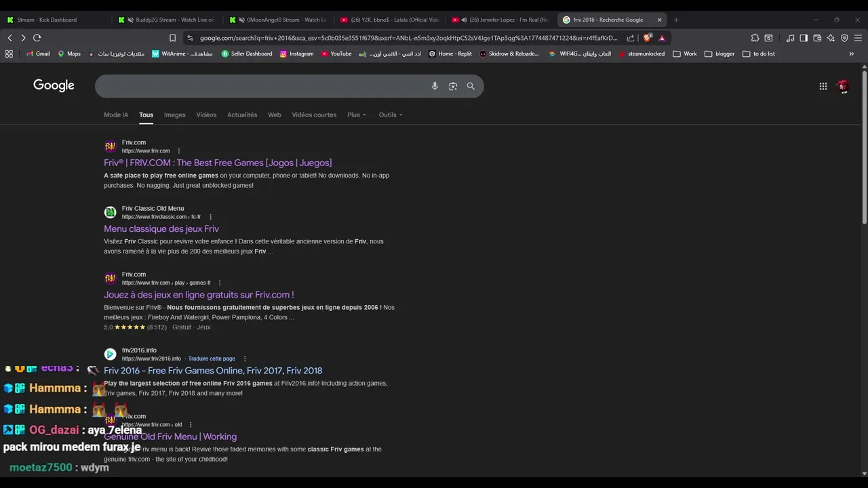This screenshot has width=868, height=488.
Task: Switch to Vidéos results tab
Action: point(206,115)
